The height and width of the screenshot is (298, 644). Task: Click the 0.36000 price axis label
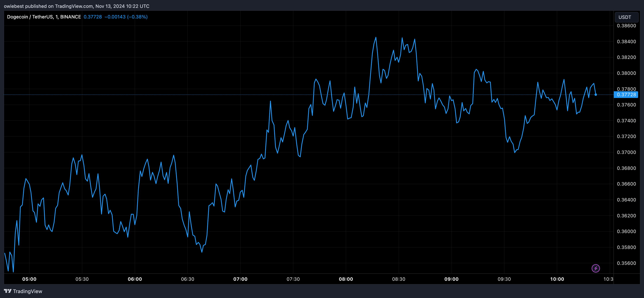(626, 231)
